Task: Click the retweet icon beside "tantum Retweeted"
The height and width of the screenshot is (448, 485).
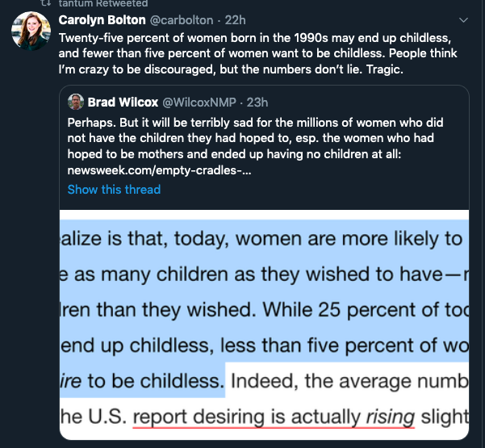Action: click(45, 3)
